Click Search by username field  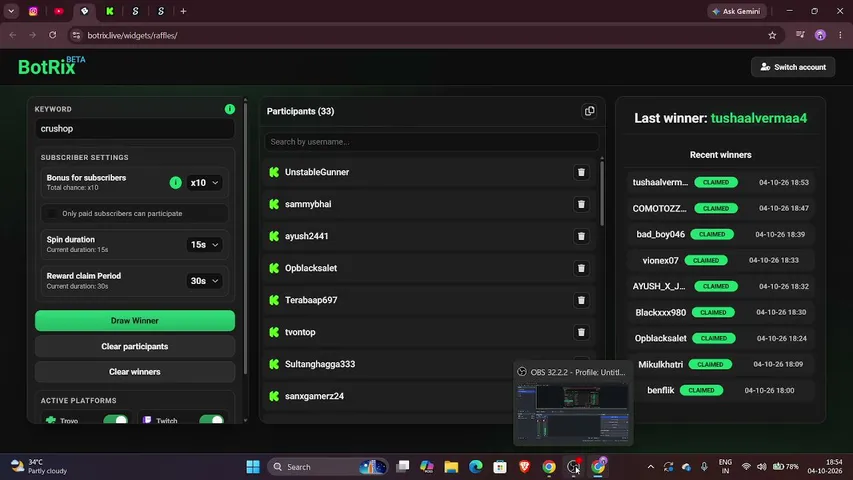(431, 141)
